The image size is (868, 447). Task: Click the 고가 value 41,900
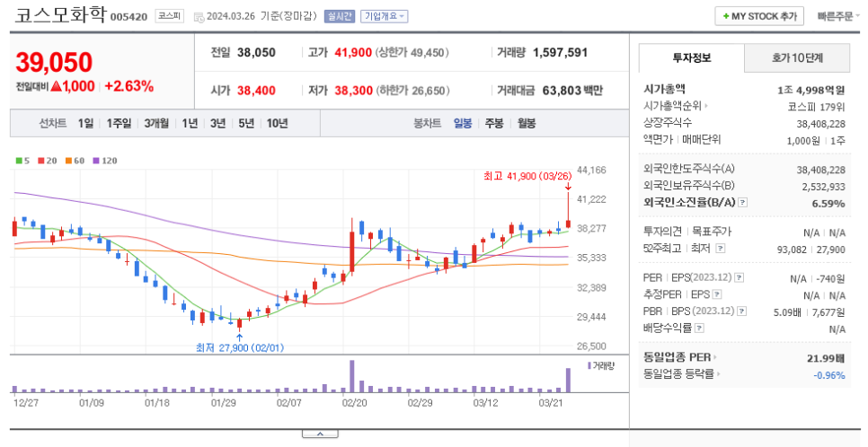click(353, 53)
